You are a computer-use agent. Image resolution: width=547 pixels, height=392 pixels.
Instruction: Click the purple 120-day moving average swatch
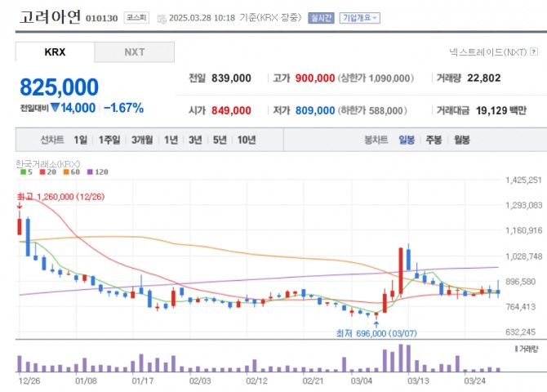click(x=90, y=171)
